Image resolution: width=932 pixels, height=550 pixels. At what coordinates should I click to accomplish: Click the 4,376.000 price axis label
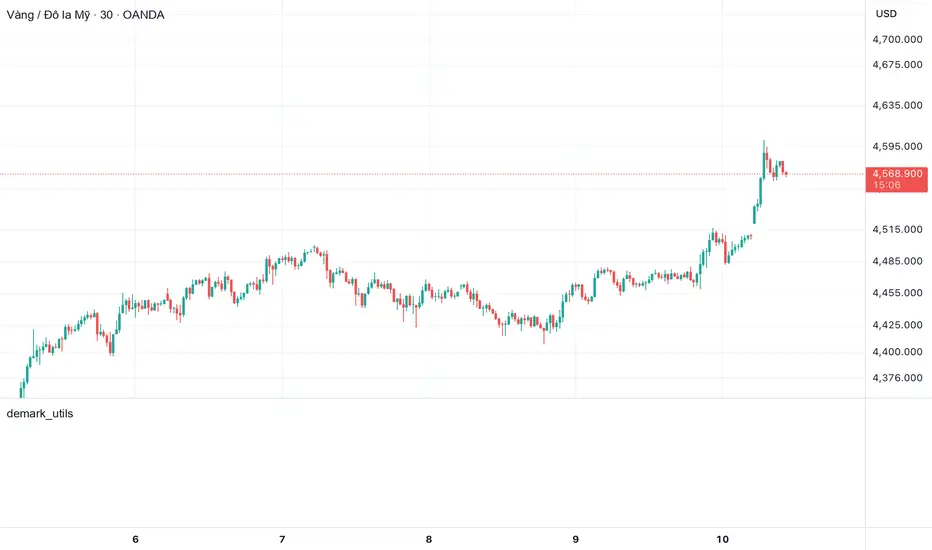898,377
